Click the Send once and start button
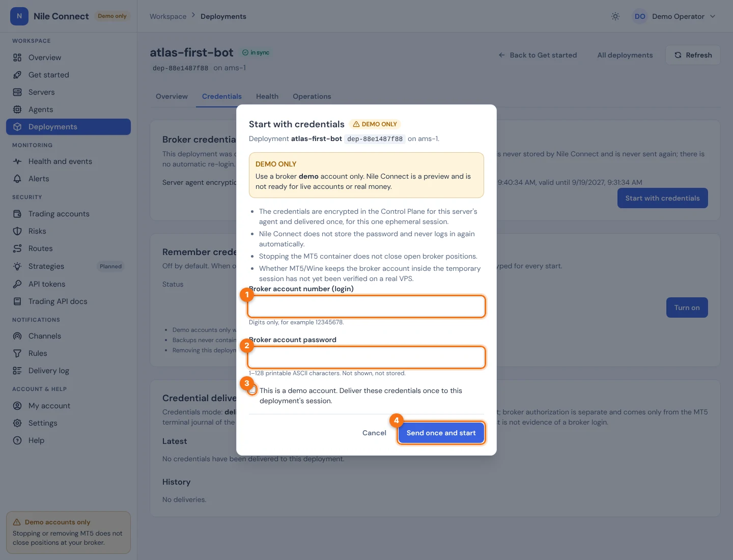733x560 pixels. [x=441, y=433]
